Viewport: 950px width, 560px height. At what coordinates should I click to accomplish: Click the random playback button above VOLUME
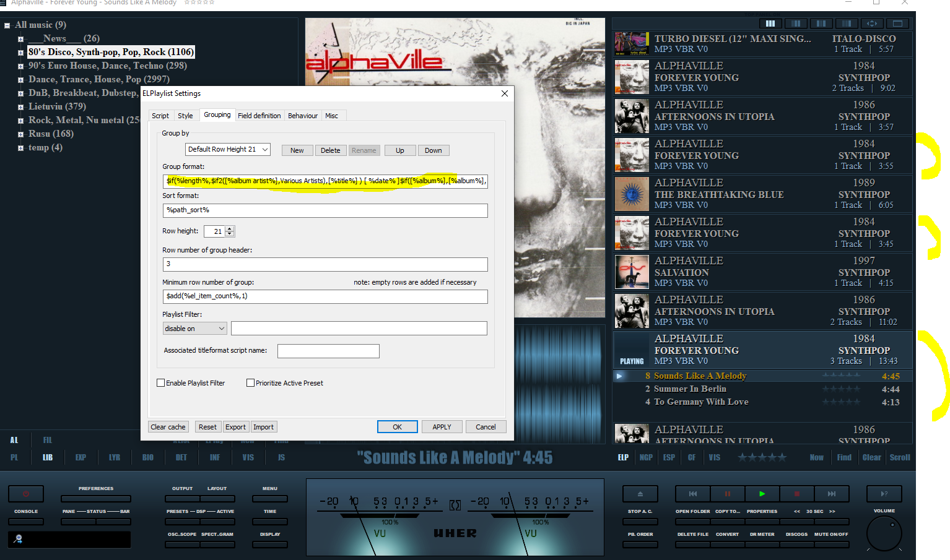tap(884, 494)
